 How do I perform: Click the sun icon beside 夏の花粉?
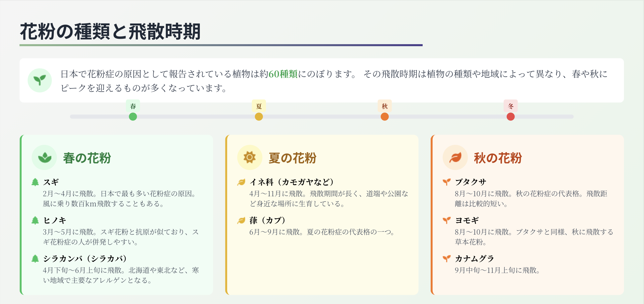[249, 157]
